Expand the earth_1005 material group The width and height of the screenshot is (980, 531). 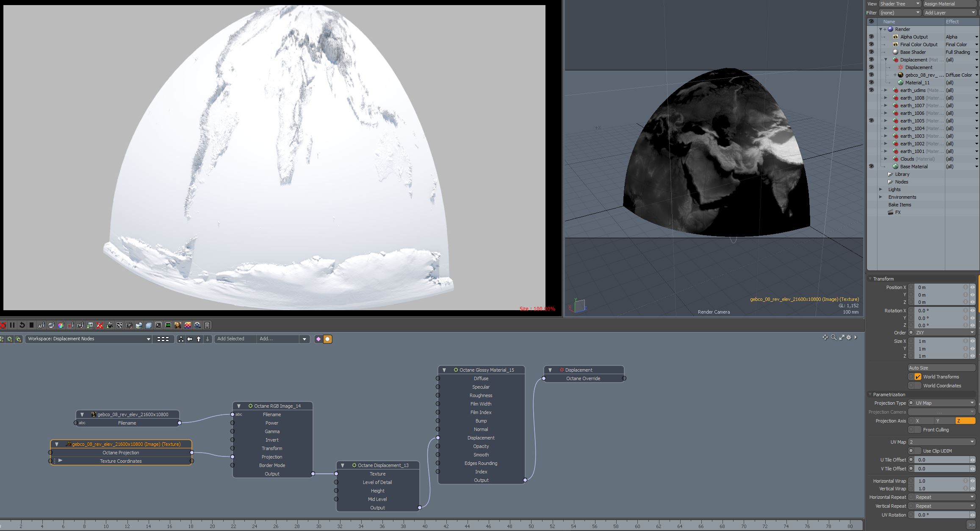tap(886, 121)
